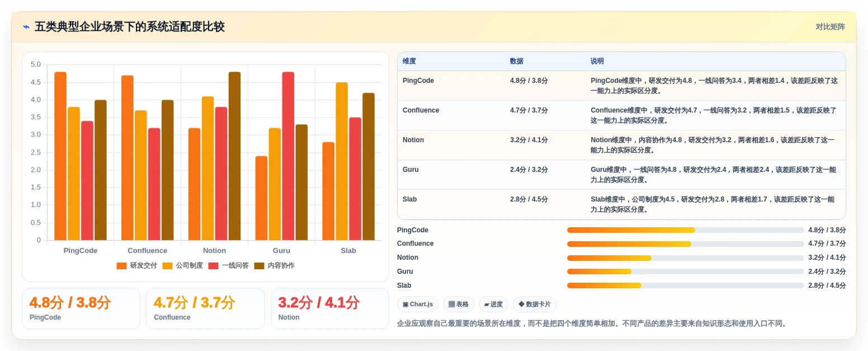Click Notion's 内容协作 brown bar in chart
The image size is (868, 351).
234,156
